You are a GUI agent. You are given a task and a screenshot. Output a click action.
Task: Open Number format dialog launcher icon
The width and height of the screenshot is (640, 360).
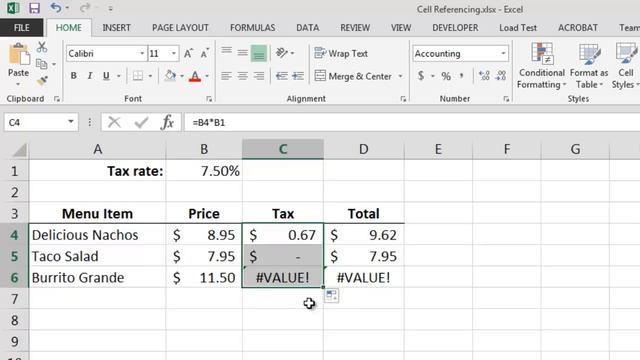[506, 99]
